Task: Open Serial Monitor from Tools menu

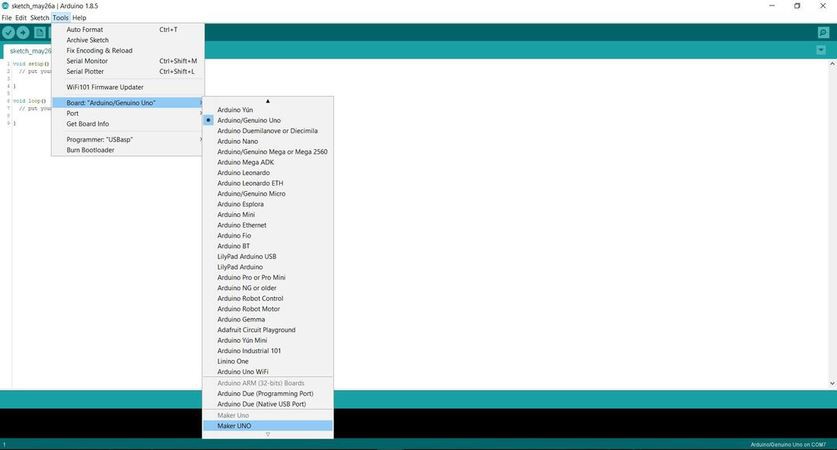Action: click(x=128, y=61)
